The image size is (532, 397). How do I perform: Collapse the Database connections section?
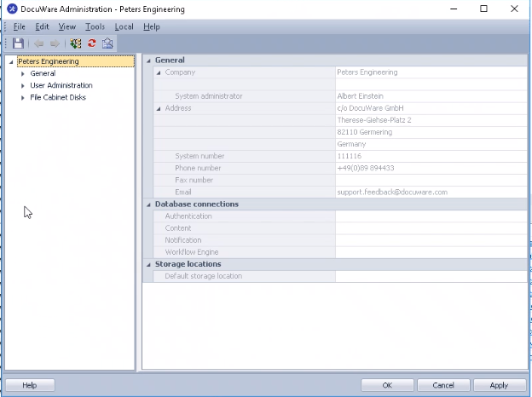point(148,204)
